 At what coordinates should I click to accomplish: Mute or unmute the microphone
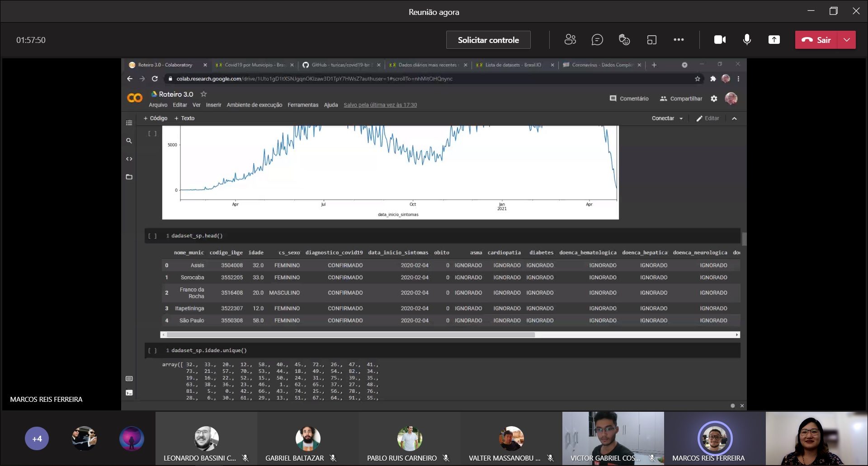(x=747, y=40)
